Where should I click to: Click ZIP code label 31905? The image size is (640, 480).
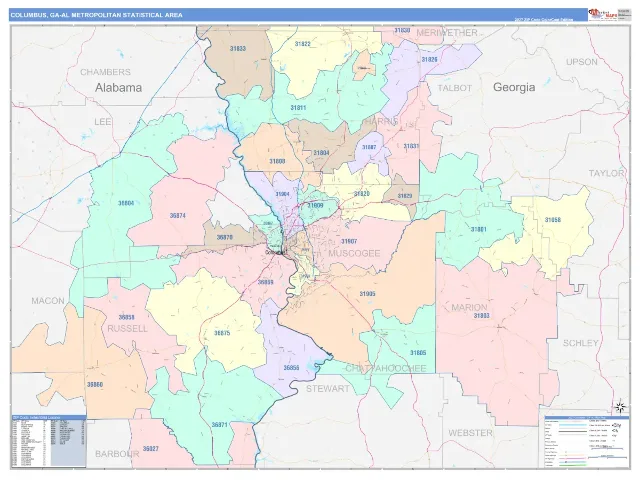tap(367, 294)
